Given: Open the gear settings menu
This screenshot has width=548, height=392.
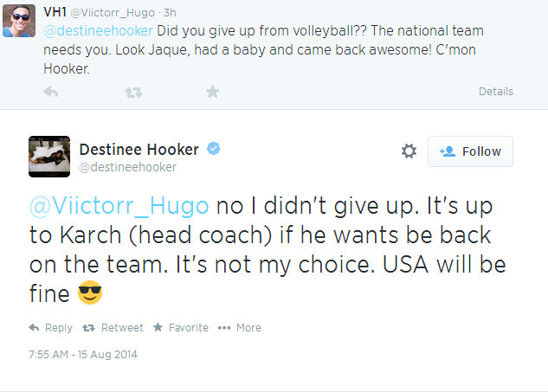Looking at the screenshot, I should pos(409,151).
